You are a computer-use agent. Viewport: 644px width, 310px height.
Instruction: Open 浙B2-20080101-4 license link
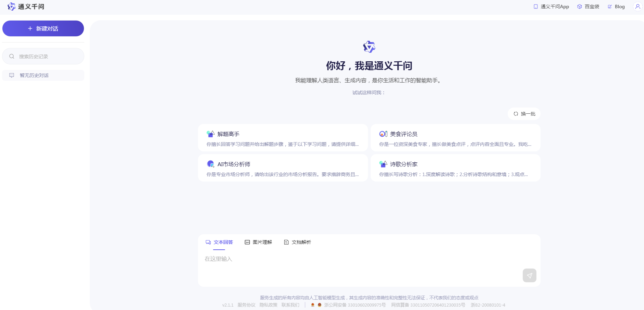tap(488, 305)
